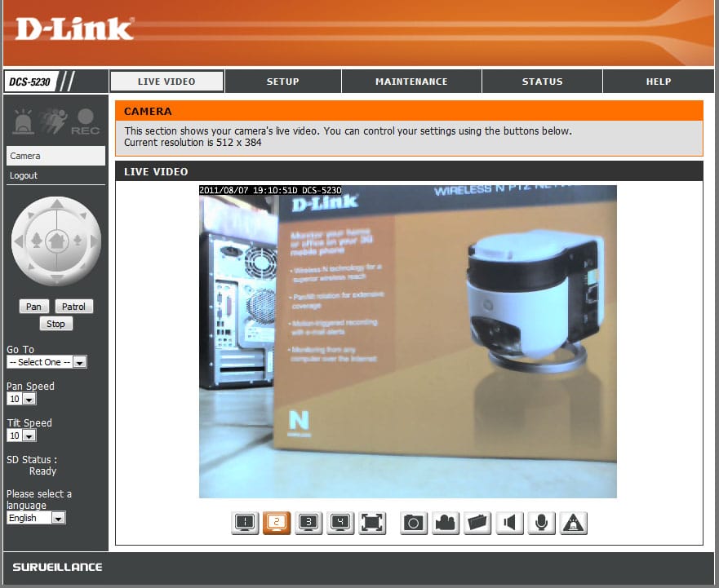
Task: Click the D-Link logo
Action: coord(75,29)
